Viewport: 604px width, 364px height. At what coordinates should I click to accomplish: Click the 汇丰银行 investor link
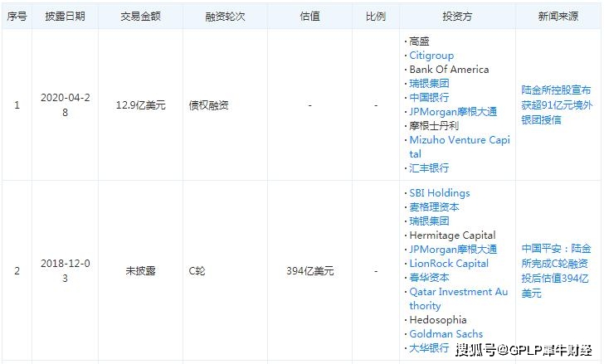click(x=429, y=167)
